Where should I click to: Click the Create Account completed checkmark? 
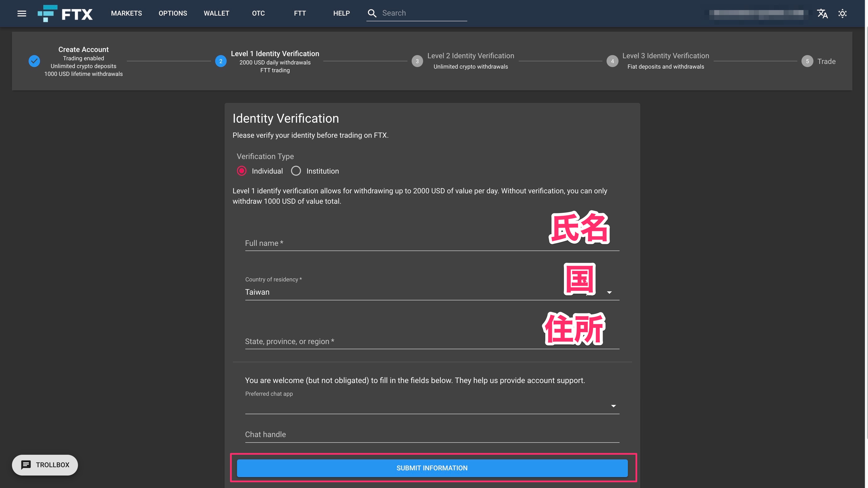[34, 61]
